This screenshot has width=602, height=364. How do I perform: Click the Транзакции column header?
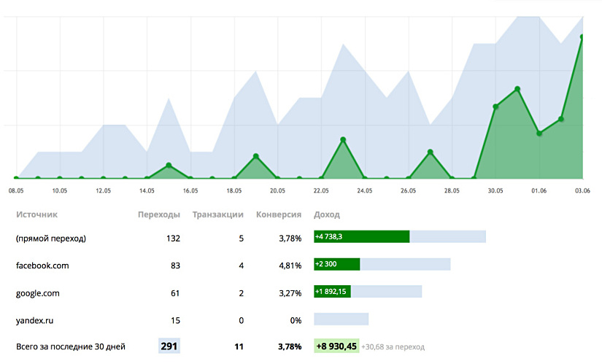pyautogui.click(x=217, y=215)
